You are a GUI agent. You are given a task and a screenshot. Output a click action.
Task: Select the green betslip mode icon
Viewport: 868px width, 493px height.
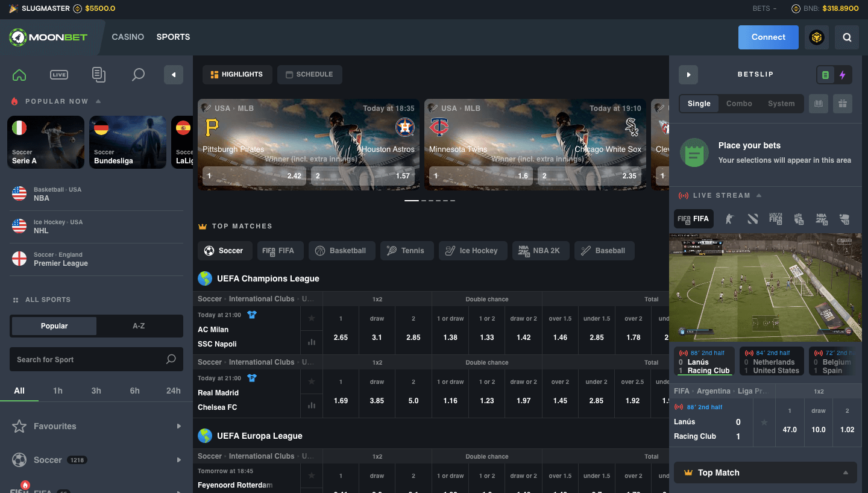(x=826, y=75)
